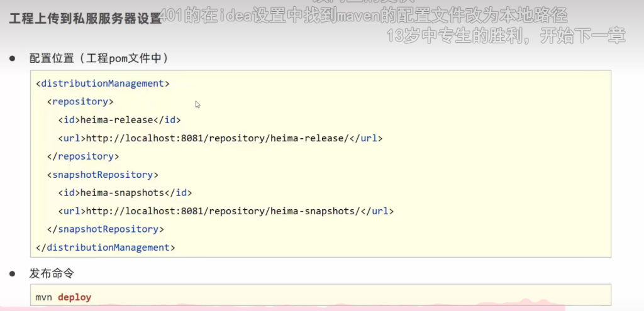Click the heima-snapshots id line
The width and height of the screenshot is (644, 311).
click(125, 192)
